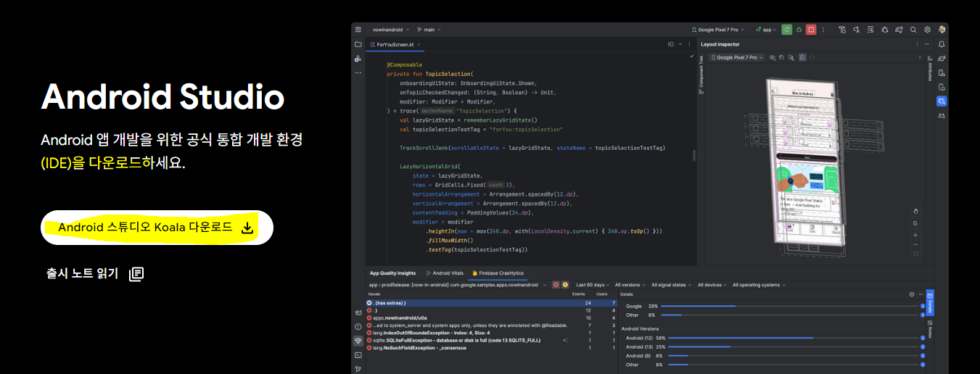This screenshot has height=374, width=980.
Task: Open the Terminal tool window icon
Action: [x=358, y=355]
